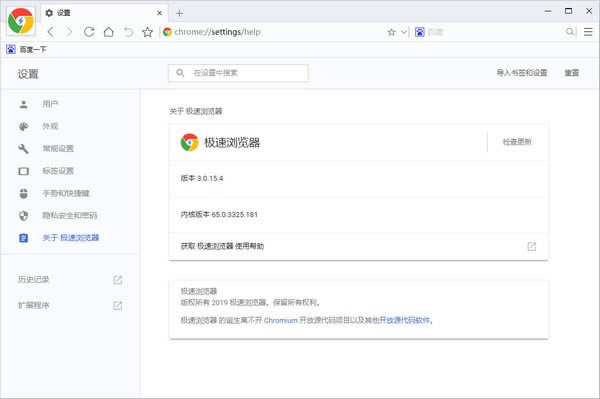Open the hamburger main menu

click(x=588, y=32)
